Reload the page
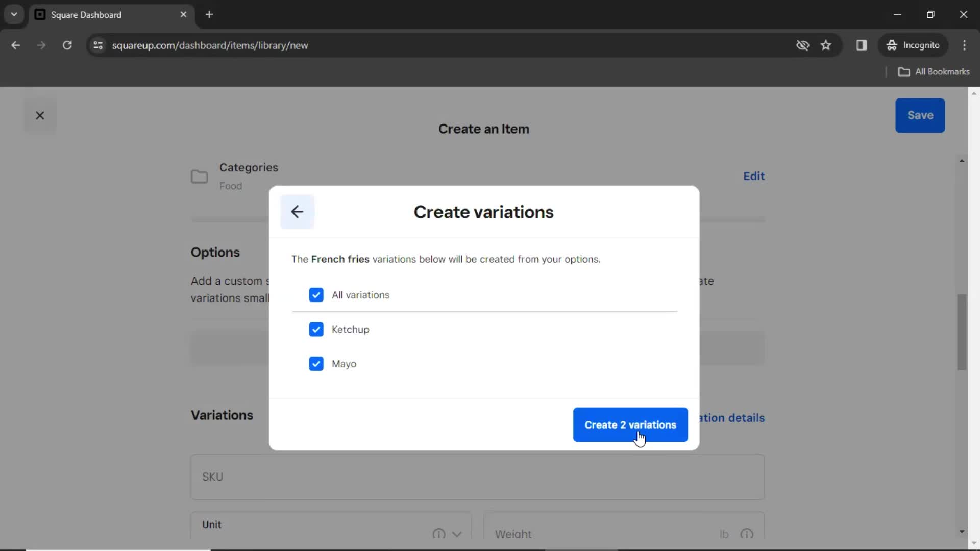Screen dimensions: 980x551 67,45
